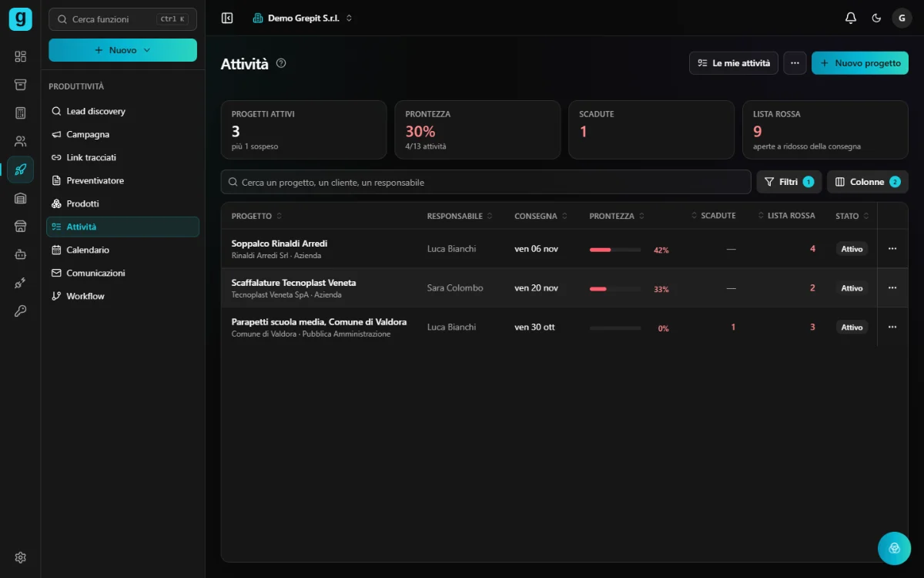924x578 pixels.
Task: Click the Progetti attivi stat card
Action: click(x=304, y=129)
